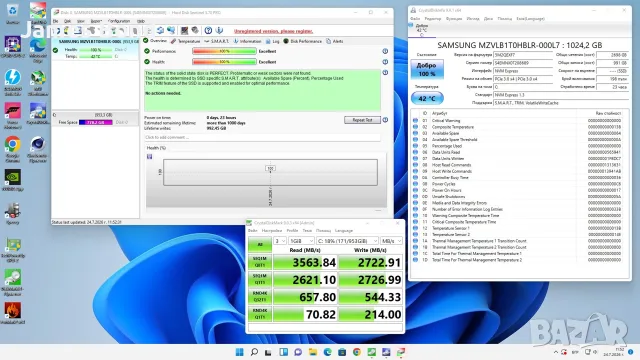Switch to Information tab
Screen dimensions: 640x360
[x=247, y=41]
